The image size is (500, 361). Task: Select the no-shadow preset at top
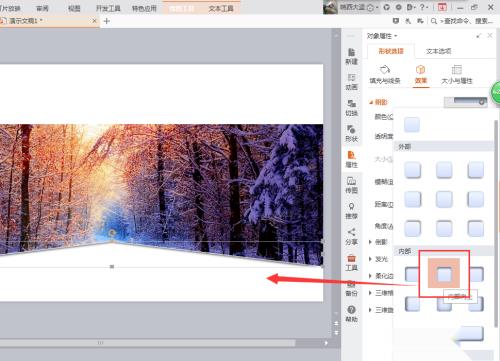(412, 125)
